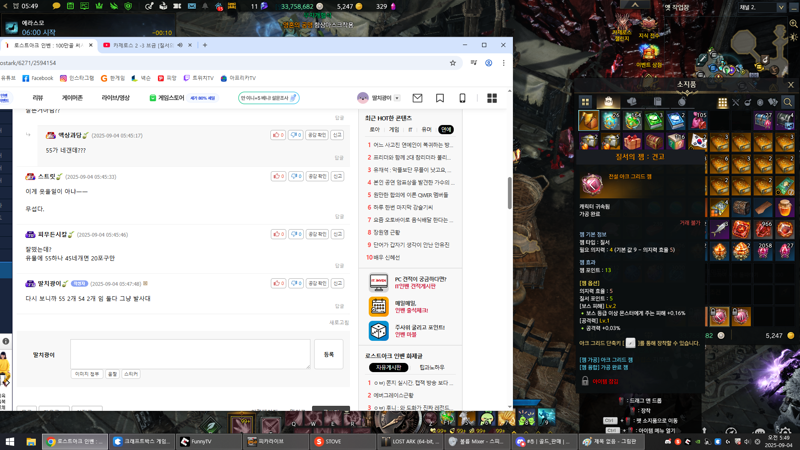
Task: Open the 트위치TV bookmark
Action: point(198,78)
